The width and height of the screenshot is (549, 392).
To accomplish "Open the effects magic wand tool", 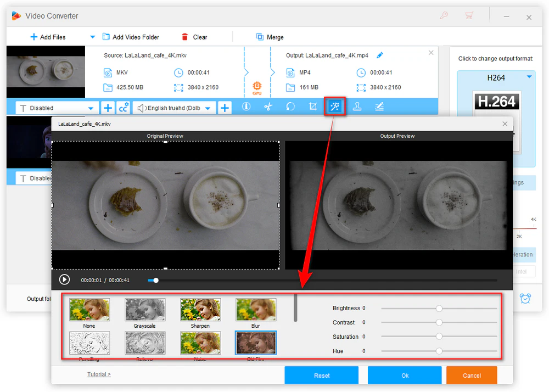I will click(x=335, y=107).
